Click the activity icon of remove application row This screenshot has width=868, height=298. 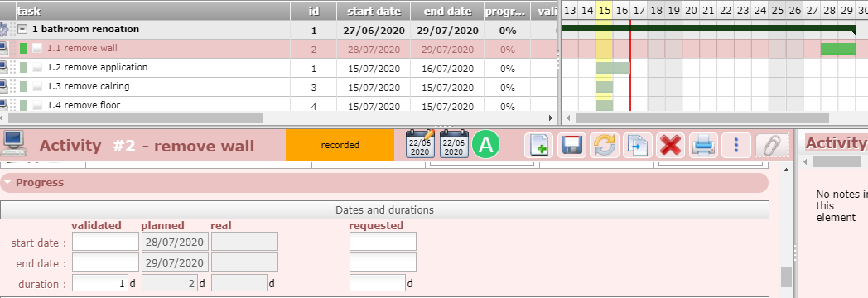coord(3,68)
